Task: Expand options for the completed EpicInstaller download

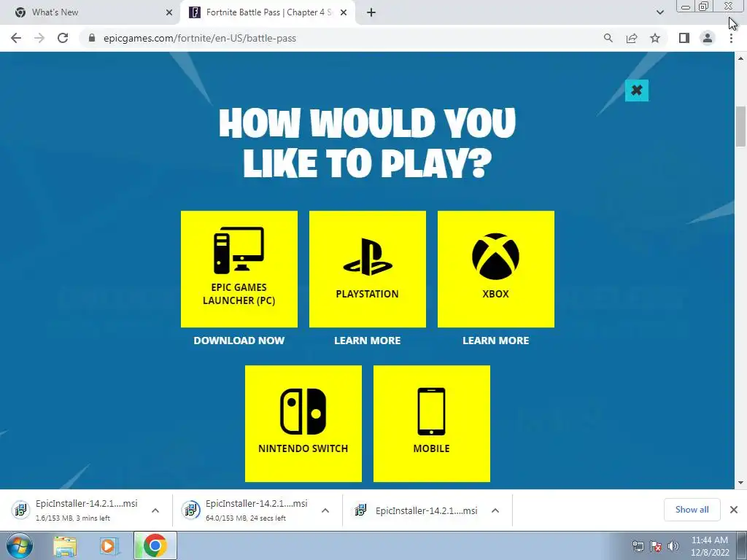Action: click(495, 510)
